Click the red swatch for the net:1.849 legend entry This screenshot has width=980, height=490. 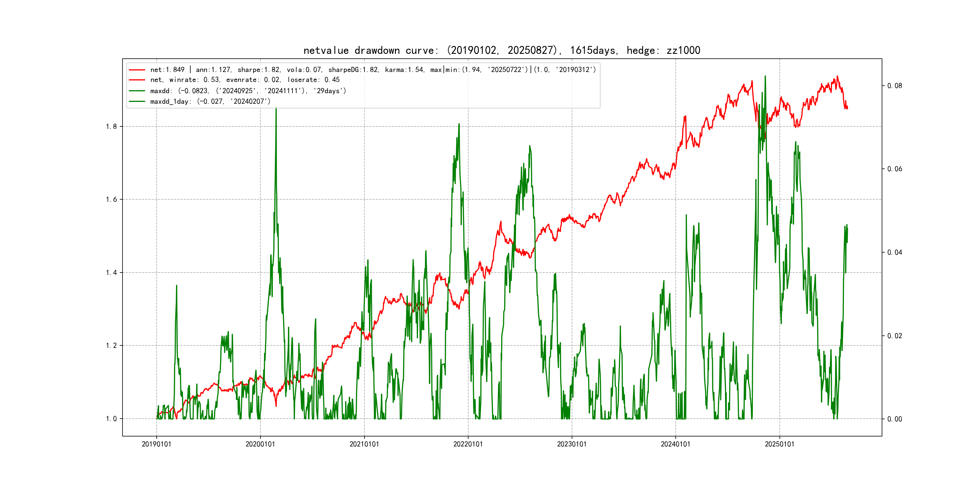tap(137, 70)
